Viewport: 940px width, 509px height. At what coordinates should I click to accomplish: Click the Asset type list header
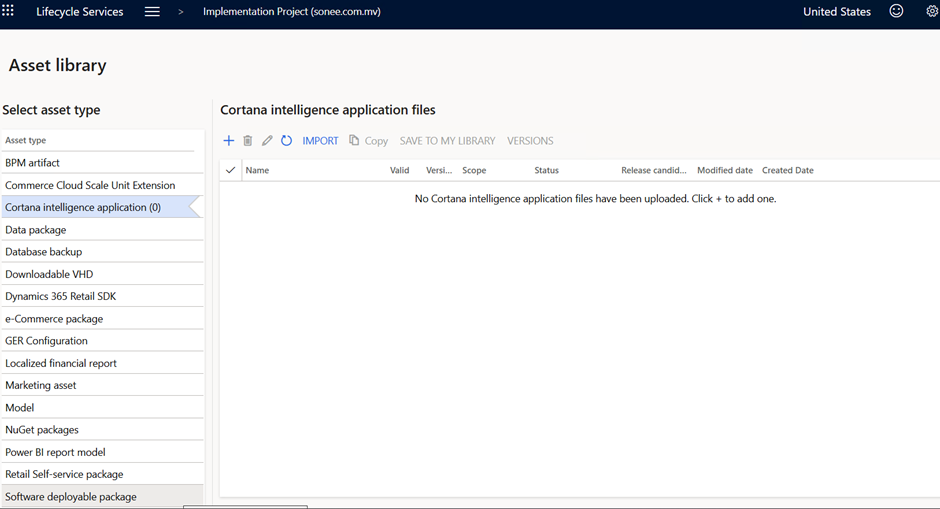[25, 140]
